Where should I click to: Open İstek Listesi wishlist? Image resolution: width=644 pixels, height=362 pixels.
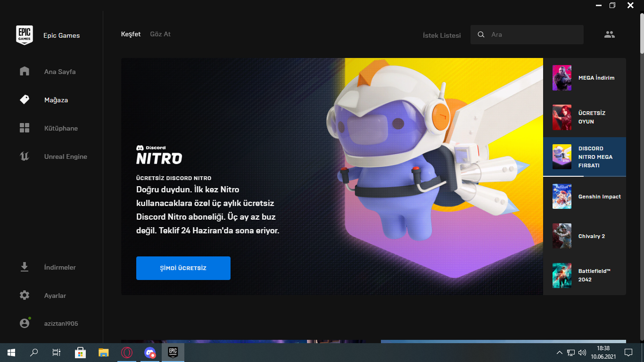pos(442,35)
